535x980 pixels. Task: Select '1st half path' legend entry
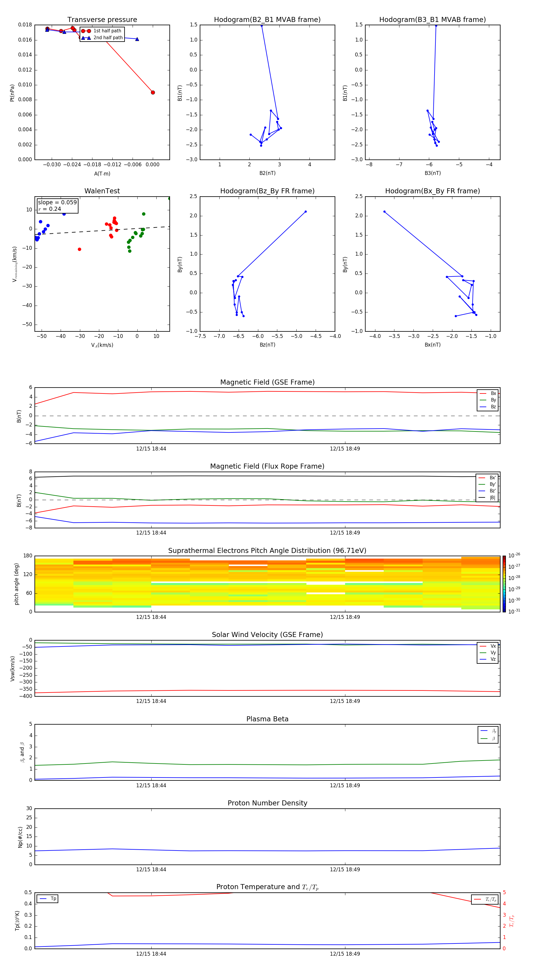(x=102, y=31)
